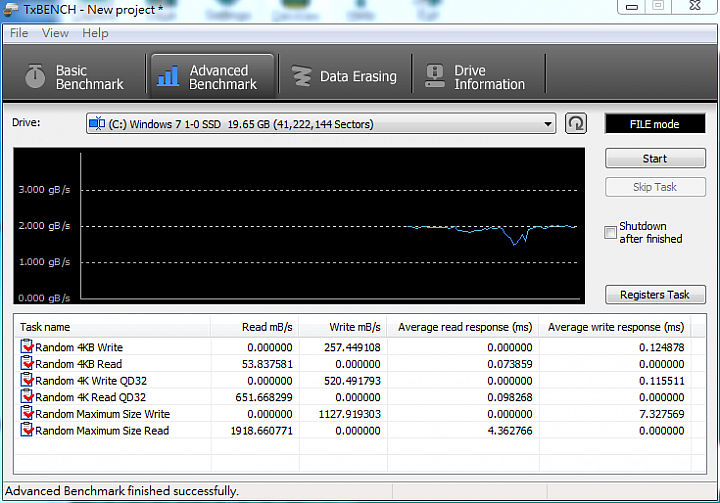Click task icon for Random 4KB Write

click(x=27, y=347)
